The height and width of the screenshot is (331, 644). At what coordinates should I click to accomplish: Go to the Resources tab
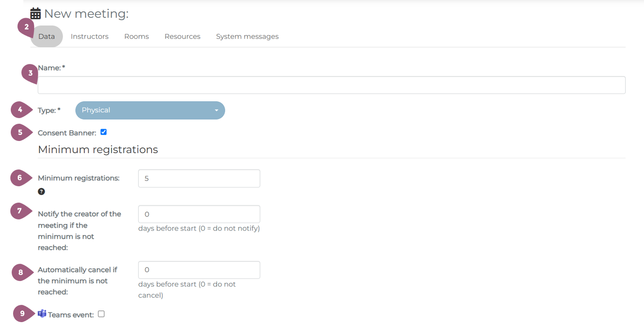click(x=182, y=36)
